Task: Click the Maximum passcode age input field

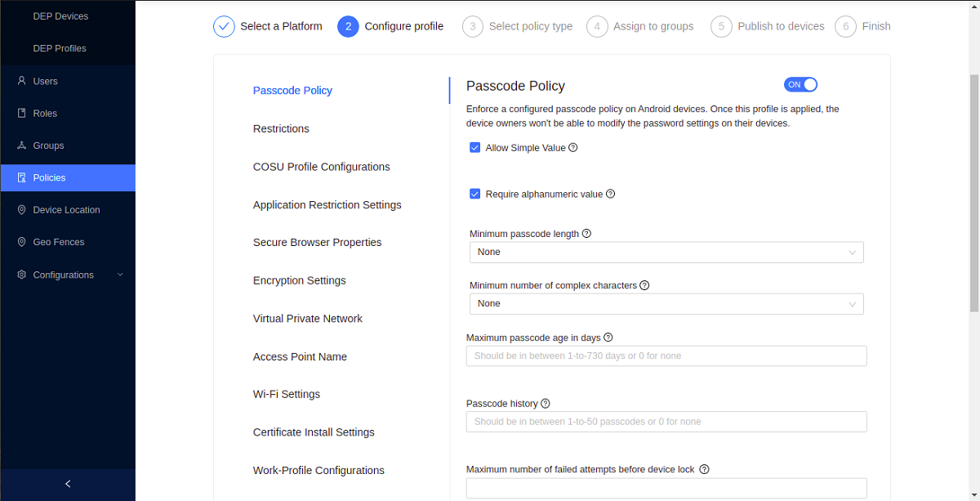Action: tap(666, 356)
